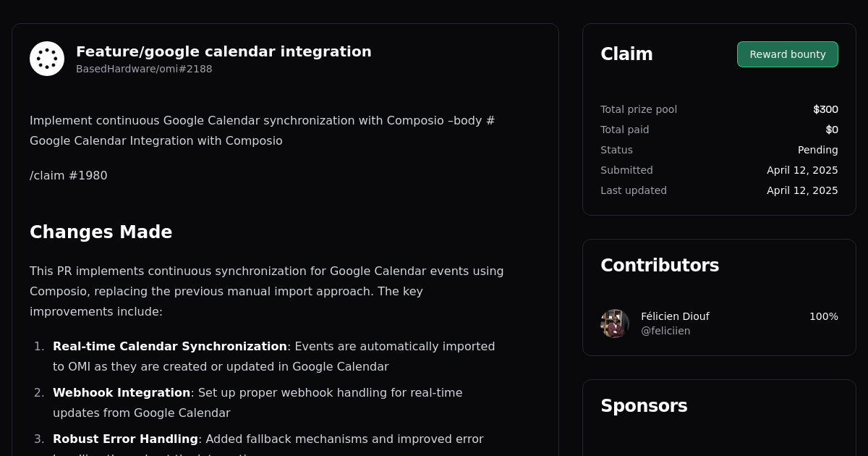Click the 100% contribution share value
This screenshot has width=868, height=456.
[x=823, y=316]
